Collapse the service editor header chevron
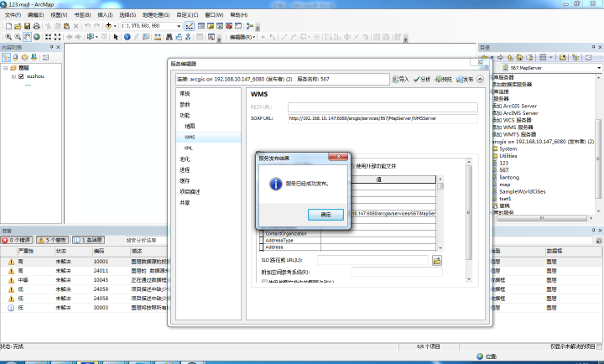Viewport: 604px width, 364px height. [480, 79]
